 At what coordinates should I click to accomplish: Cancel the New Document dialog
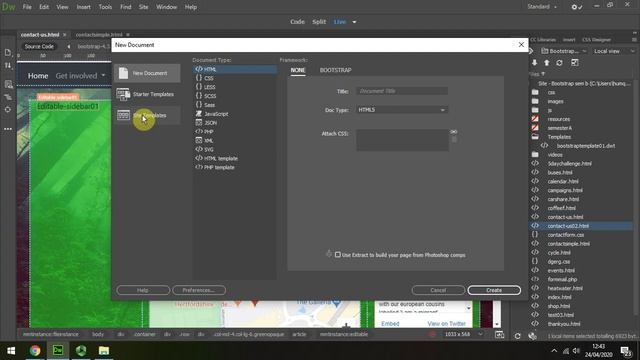(x=438, y=290)
